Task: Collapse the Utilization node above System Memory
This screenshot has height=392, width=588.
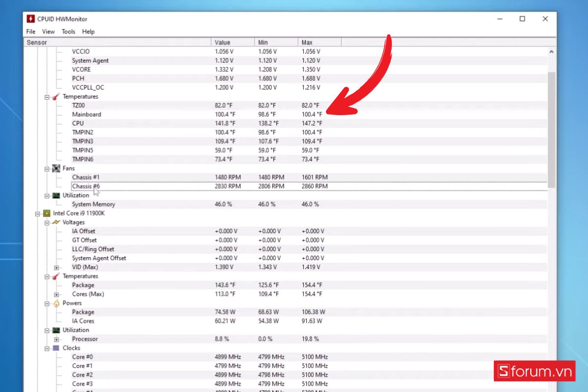Action: [48, 196]
